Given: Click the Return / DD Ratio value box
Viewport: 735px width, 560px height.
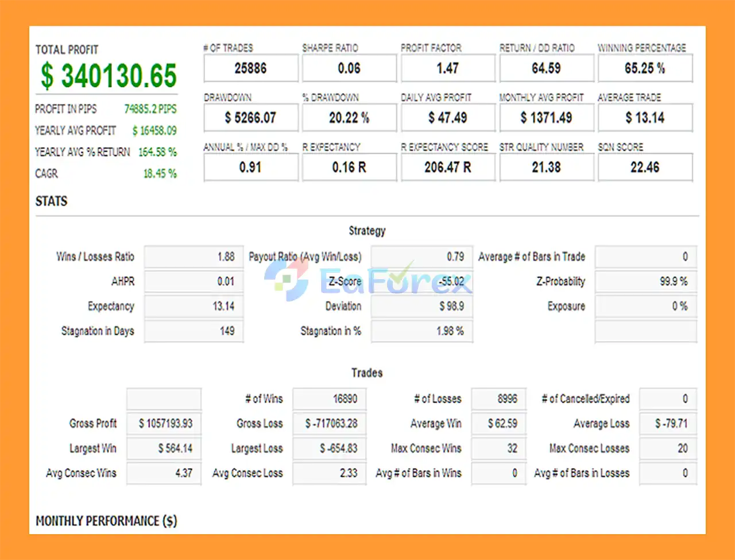Looking at the screenshot, I should pyautogui.click(x=546, y=68).
